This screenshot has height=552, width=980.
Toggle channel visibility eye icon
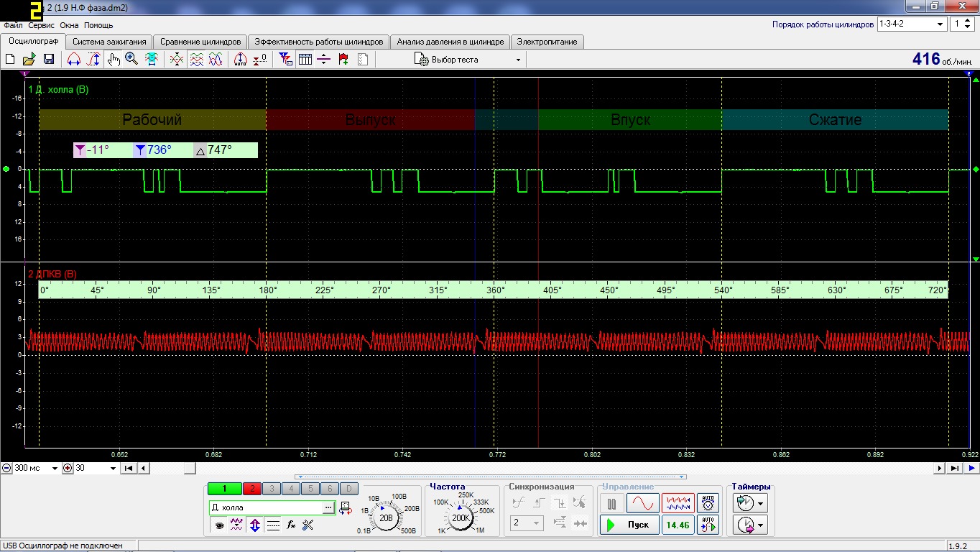point(218,525)
